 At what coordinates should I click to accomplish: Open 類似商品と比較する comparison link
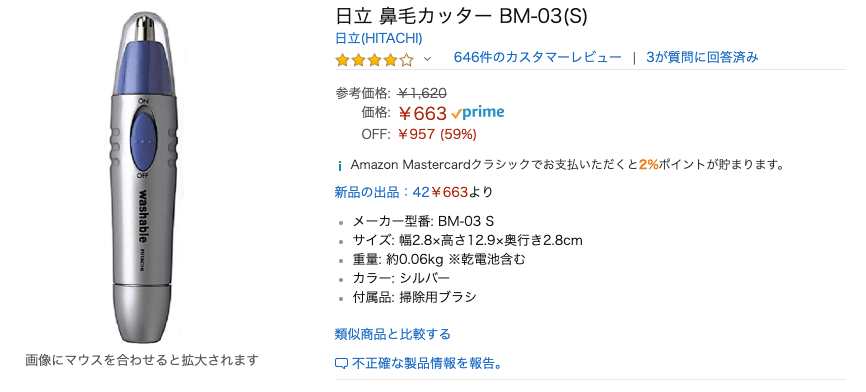(x=393, y=334)
